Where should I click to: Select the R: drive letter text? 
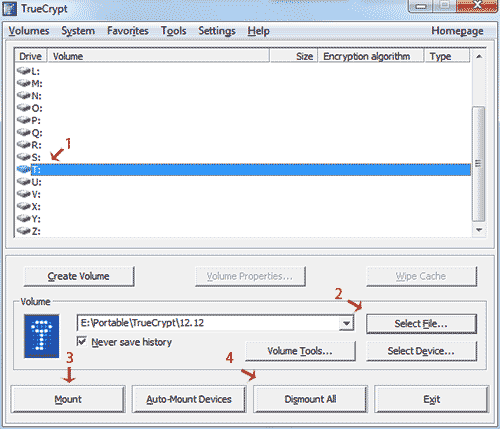point(36,145)
